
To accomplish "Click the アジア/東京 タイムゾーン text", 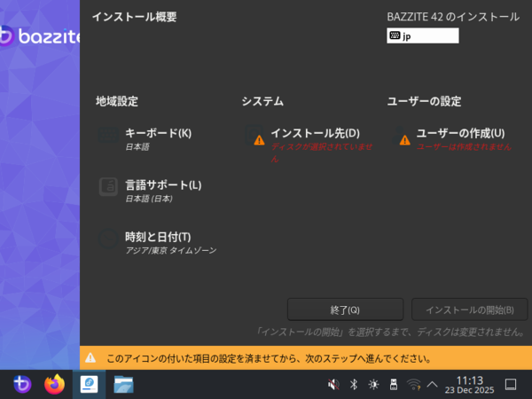I will tap(170, 250).
